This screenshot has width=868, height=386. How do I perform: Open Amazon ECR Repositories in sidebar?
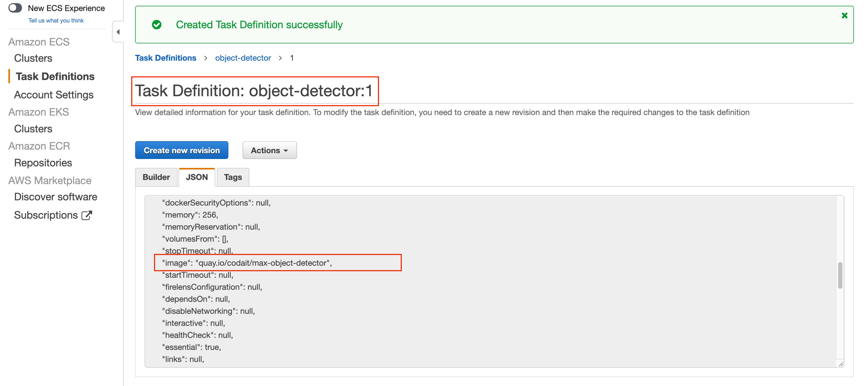point(43,163)
